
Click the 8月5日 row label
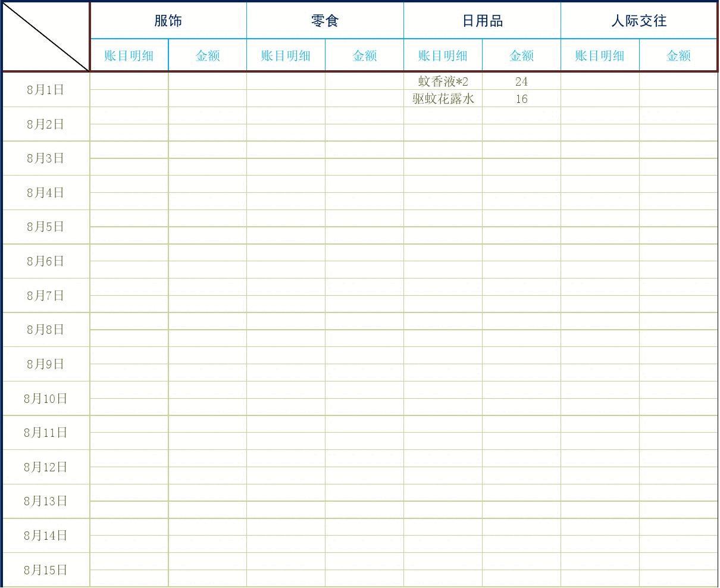[x=46, y=227]
